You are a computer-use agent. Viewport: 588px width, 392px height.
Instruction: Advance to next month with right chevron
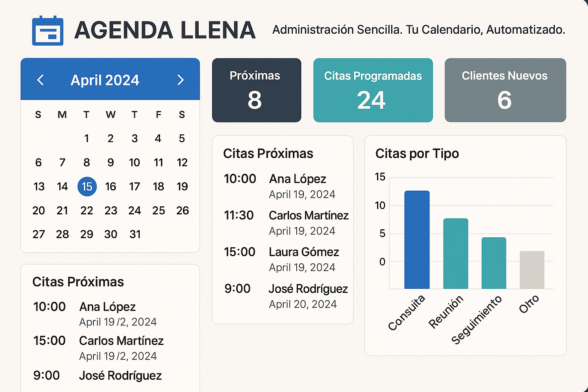coord(180,80)
